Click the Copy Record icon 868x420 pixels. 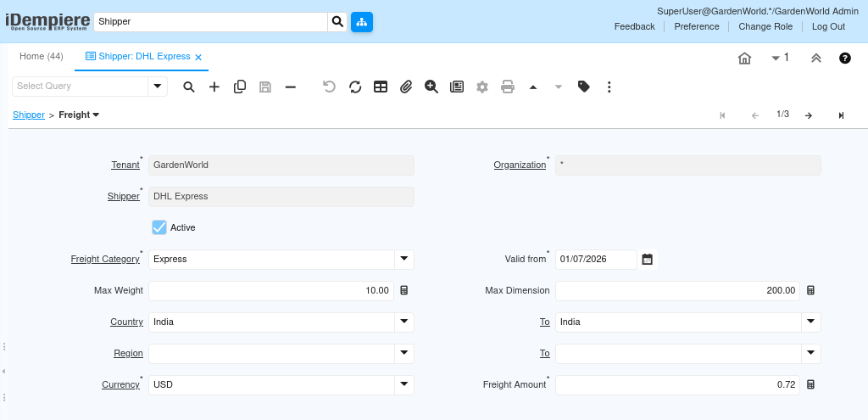pos(240,87)
